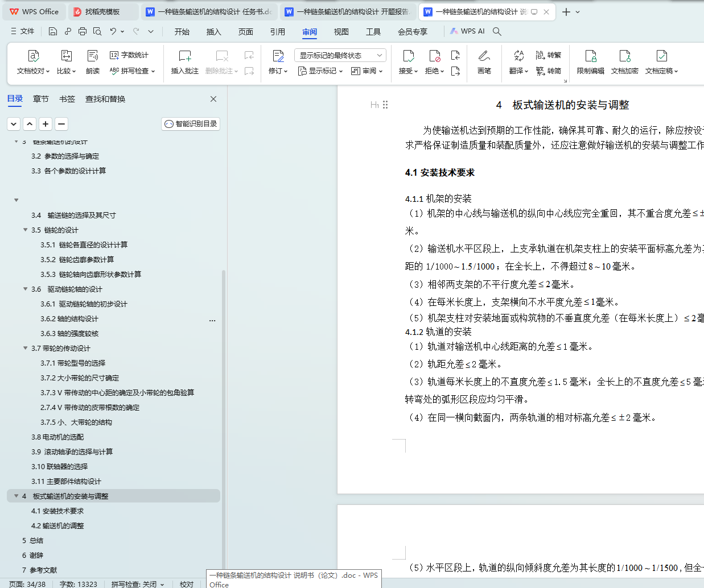The height and width of the screenshot is (588, 704).
Task: Collapse the 3.5 链轮的设计 outline node
Action: 25,230
